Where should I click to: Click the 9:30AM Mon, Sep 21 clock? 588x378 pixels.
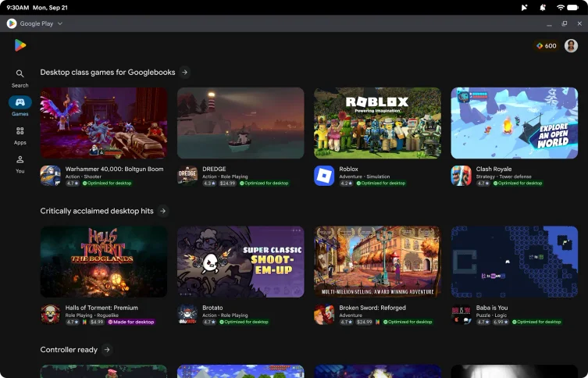(37, 8)
